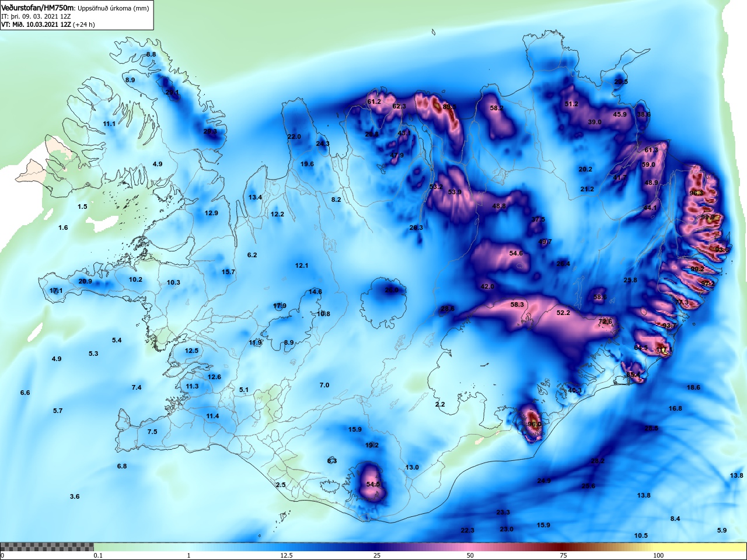Click the precipitation value 14.6
This screenshot has height=560, width=747.
(x=315, y=292)
